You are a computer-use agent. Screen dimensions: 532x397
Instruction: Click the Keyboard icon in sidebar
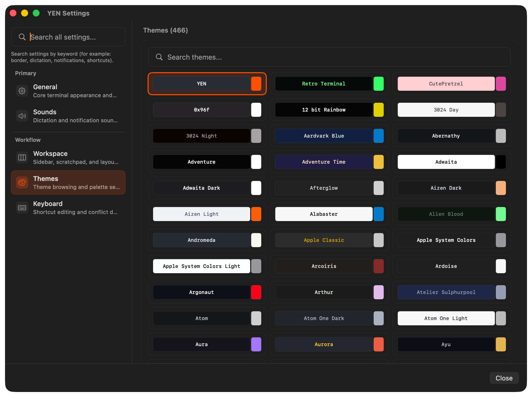tap(22, 208)
